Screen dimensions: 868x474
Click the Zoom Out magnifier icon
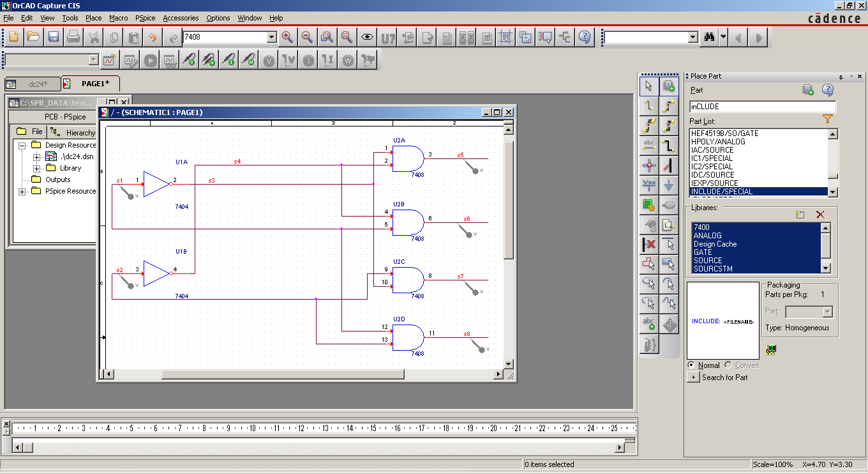307,37
